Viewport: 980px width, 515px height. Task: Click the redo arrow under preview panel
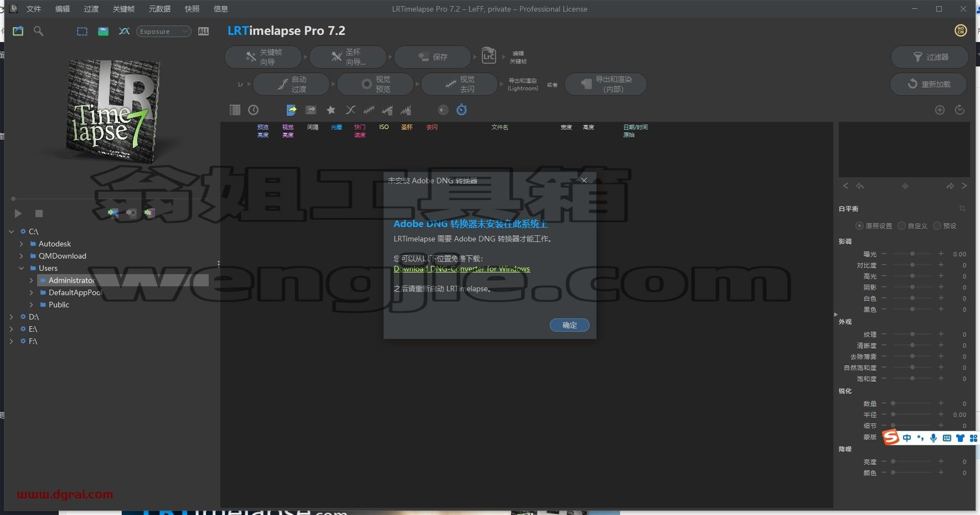(950, 186)
